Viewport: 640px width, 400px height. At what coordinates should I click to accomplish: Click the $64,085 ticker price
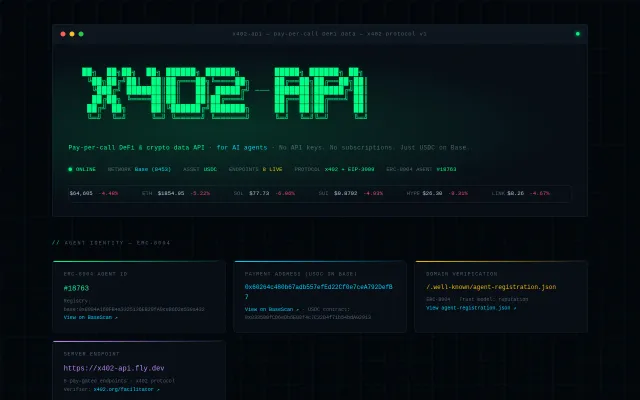[x=81, y=193]
